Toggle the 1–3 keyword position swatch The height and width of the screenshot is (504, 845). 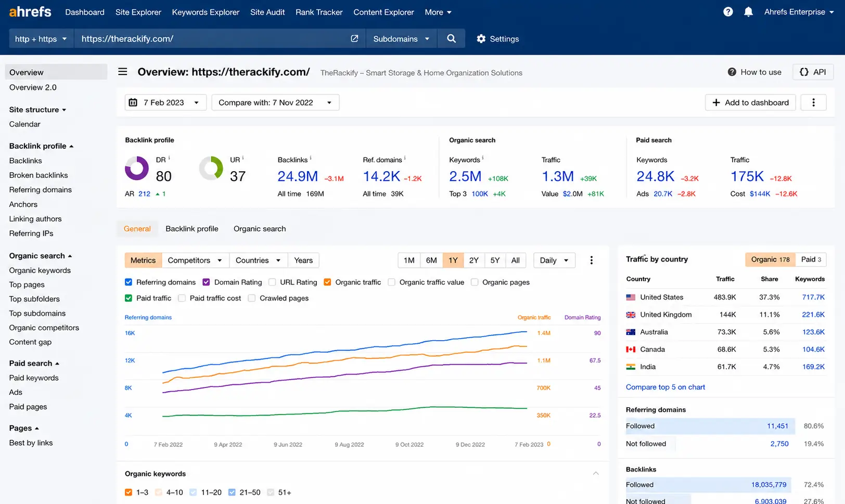coord(129,492)
